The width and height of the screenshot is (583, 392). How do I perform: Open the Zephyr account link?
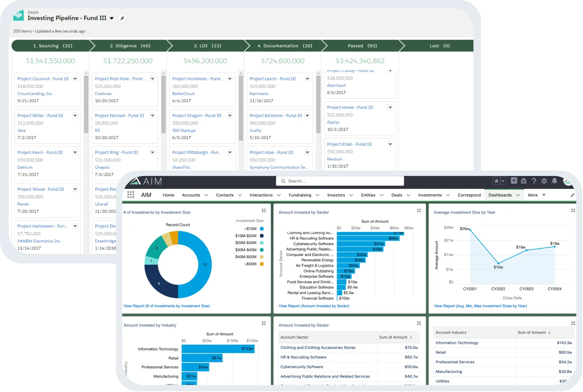pyautogui.click(x=333, y=122)
